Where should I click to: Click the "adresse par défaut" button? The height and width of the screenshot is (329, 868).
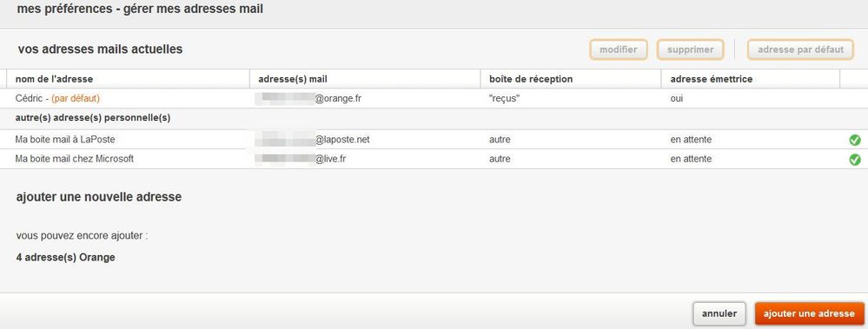(x=800, y=49)
